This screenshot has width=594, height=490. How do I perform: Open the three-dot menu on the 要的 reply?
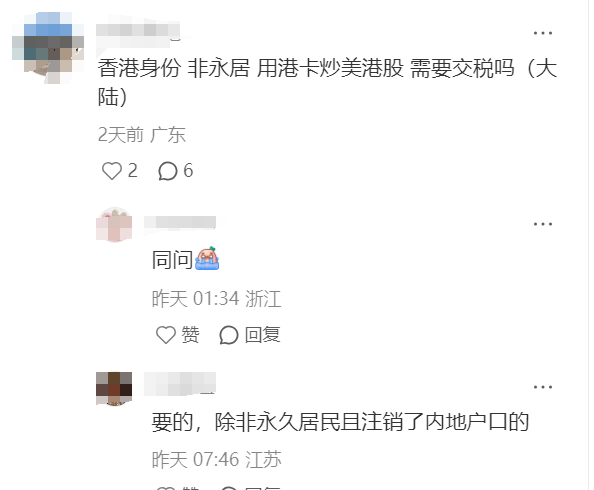click(x=542, y=387)
